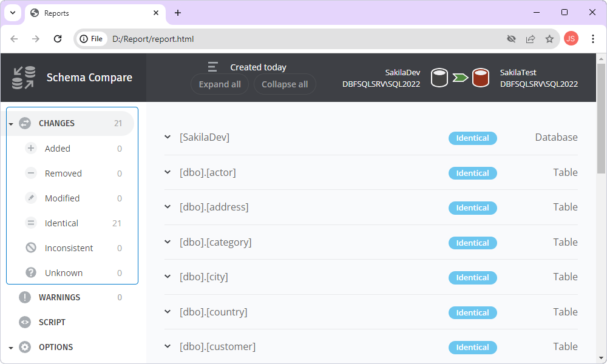607x364 pixels.
Task: Click the Options gear icon
Action: pyautogui.click(x=25, y=347)
